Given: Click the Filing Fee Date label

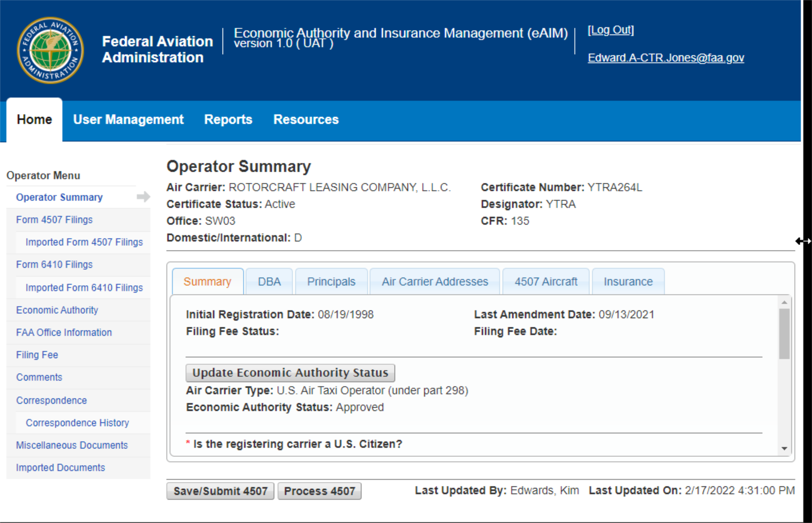Looking at the screenshot, I should [516, 332].
